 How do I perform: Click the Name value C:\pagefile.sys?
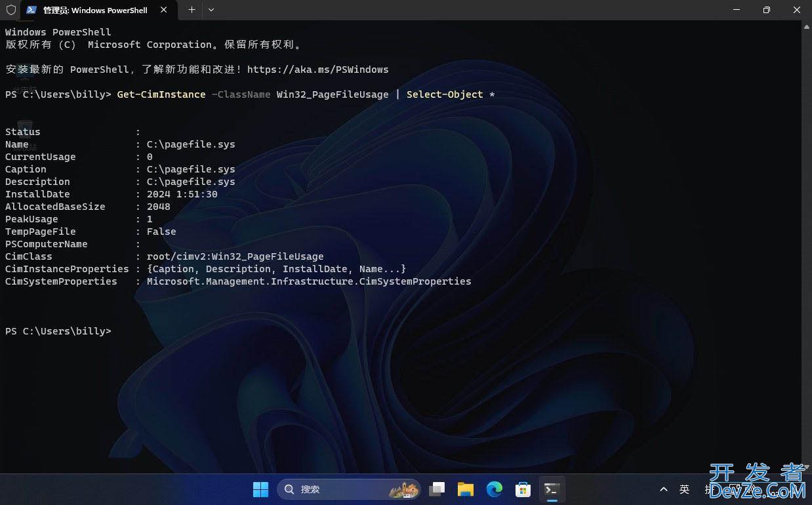(191, 144)
